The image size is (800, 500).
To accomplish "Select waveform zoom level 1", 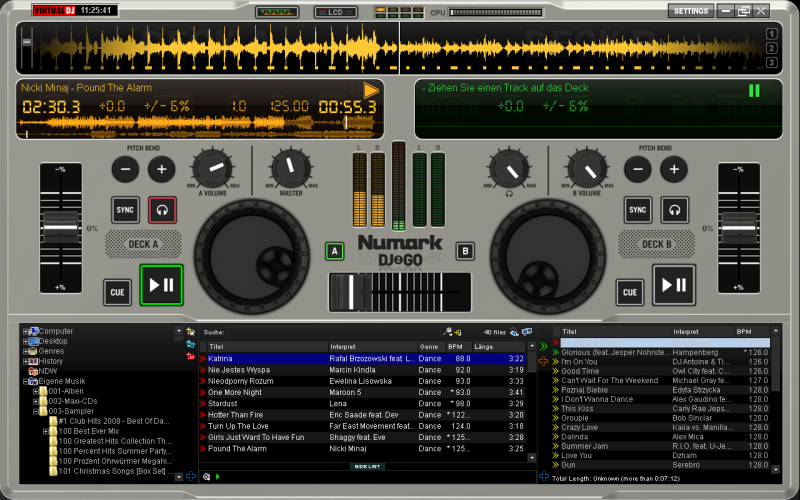I will pos(771,34).
